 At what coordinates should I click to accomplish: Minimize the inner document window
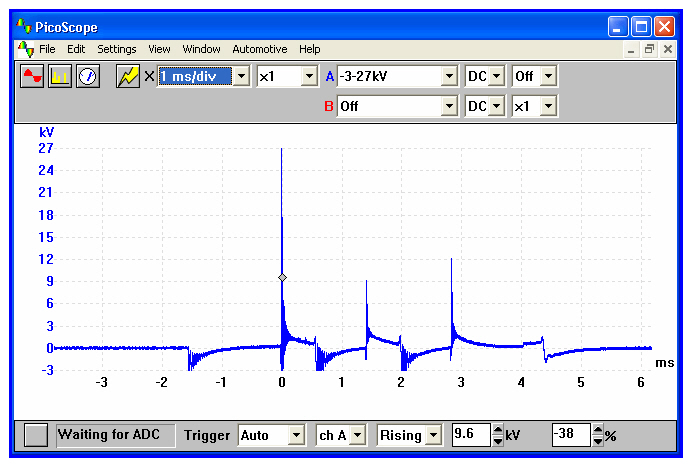pyautogui.click(x=632, y=49)
